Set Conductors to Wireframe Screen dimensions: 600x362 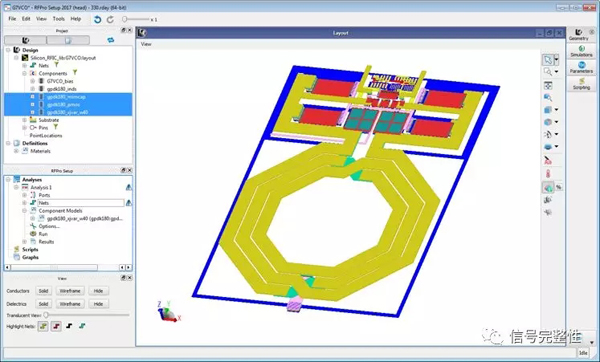pos(70,291)
